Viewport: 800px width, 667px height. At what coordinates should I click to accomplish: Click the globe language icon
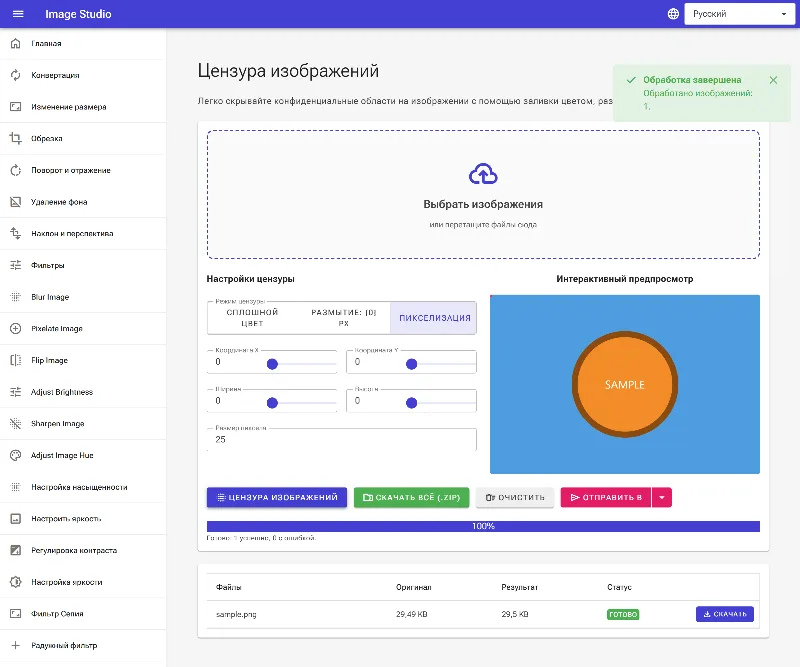tap(673, 14)
